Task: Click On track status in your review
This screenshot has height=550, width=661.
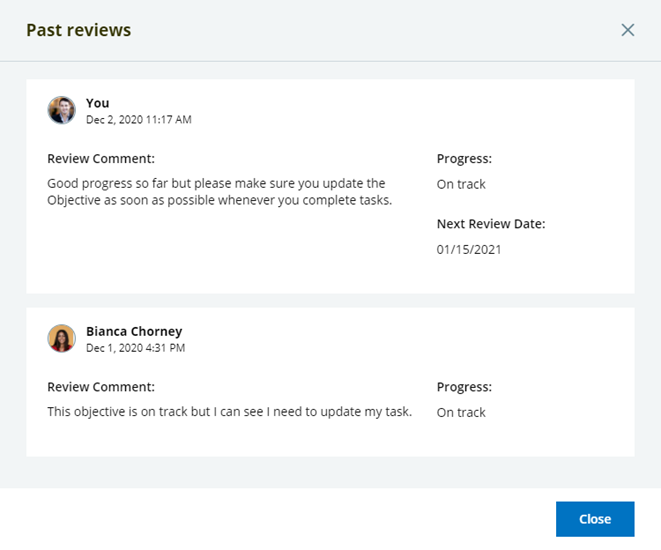Action: [461, 184]
